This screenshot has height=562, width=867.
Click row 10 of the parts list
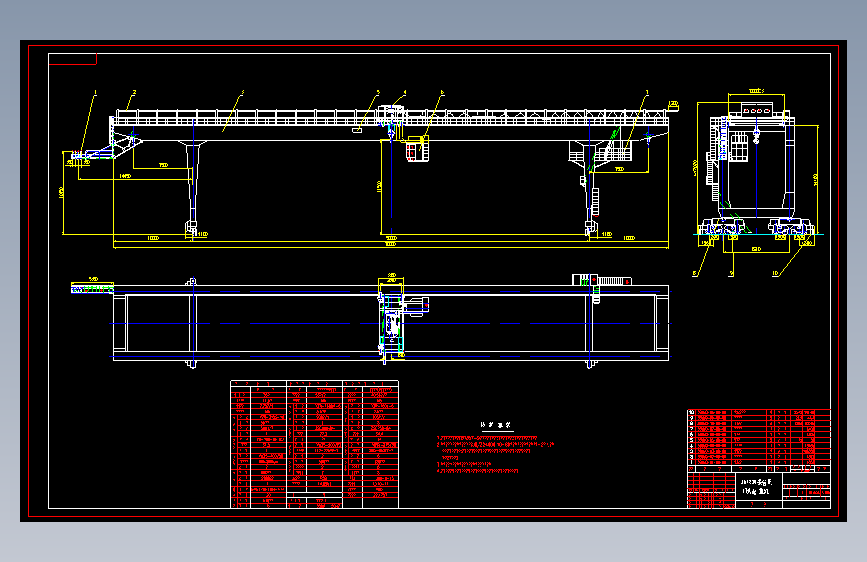point(759,412)
